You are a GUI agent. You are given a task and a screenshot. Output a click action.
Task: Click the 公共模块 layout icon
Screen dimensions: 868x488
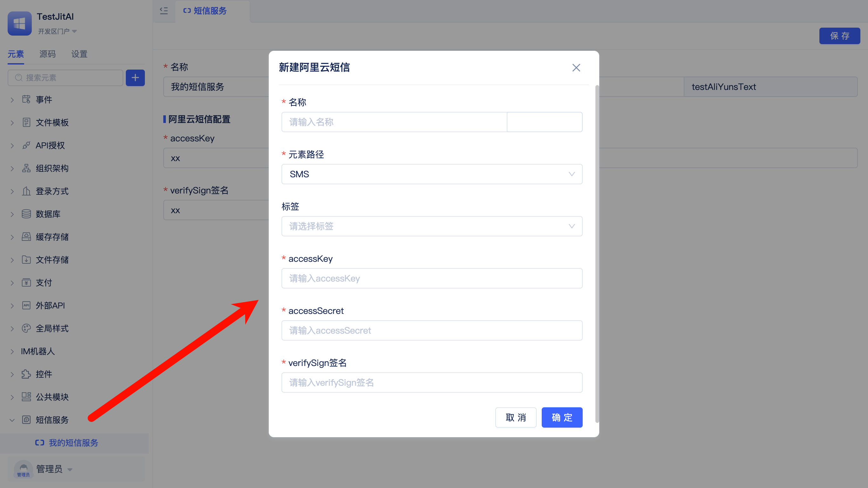click(26, 397)
